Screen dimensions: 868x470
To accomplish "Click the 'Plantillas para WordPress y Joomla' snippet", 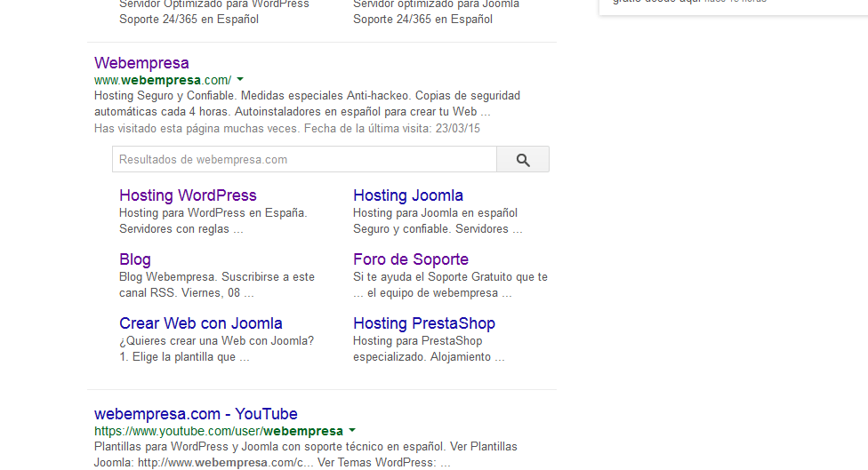I will coord(306,455).
